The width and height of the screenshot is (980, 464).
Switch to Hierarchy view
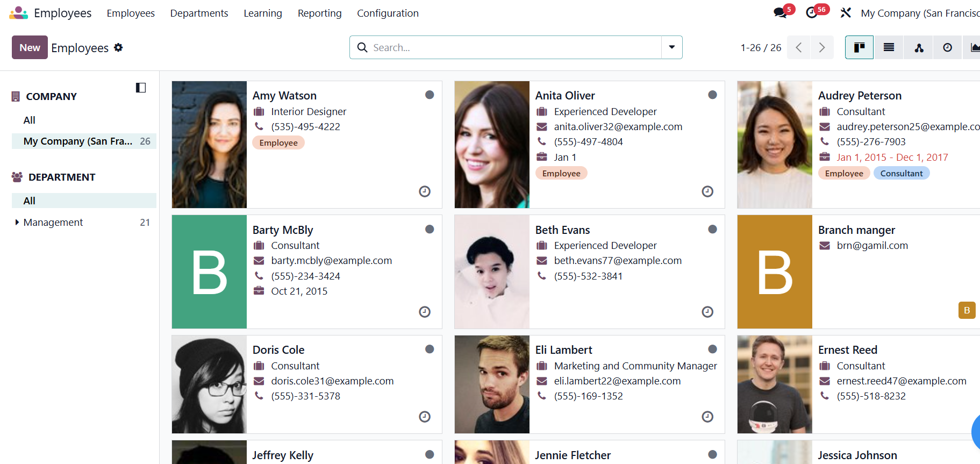[x=919, y=47]
